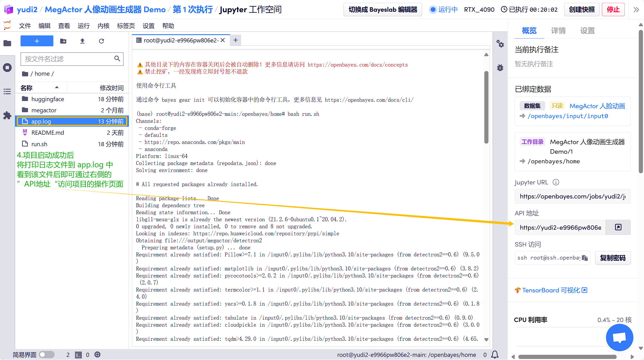
Task: Click the 创建快照 button
Action: (x=582, y=10)
